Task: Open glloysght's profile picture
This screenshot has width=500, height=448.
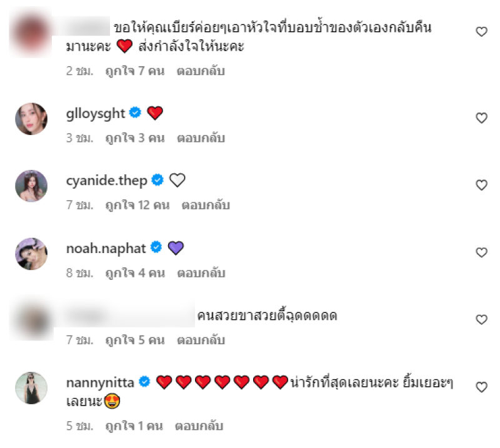Action: pyautogui.click(x=31, y=119)
